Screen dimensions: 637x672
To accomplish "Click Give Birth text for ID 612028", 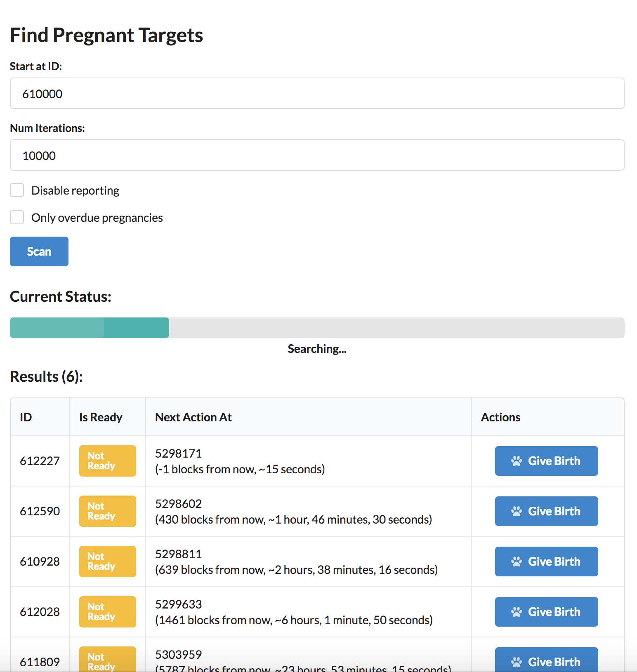I will 554,612.
